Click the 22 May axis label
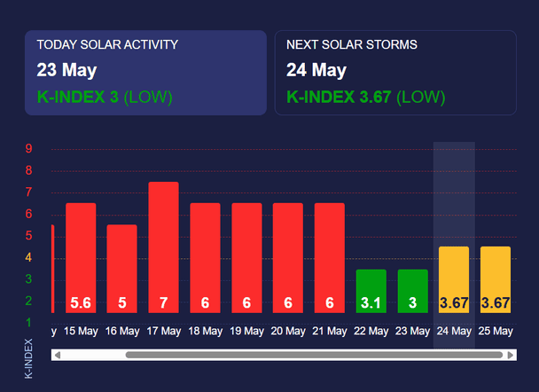The width and height of the screenshot is (539, 392). 371,331
